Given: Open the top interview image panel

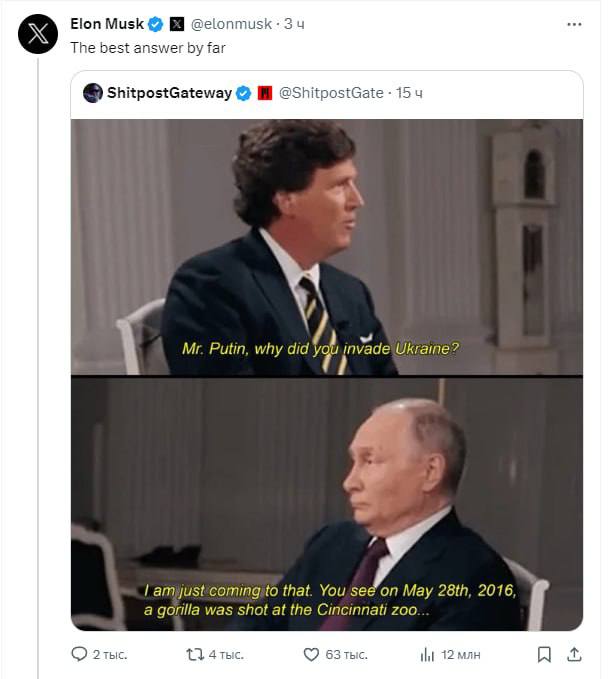Looking at the screenshot, I should pyautogui.click(x=326, y=246).
